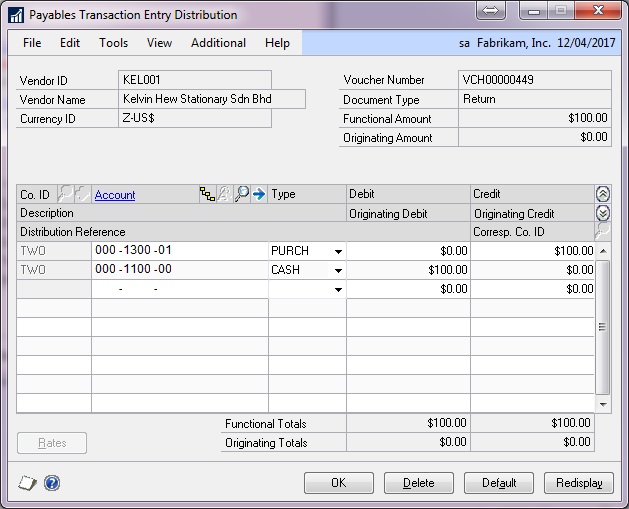Click the Dynamics GP window title icon
629x509 pixels.
point(16,16)
